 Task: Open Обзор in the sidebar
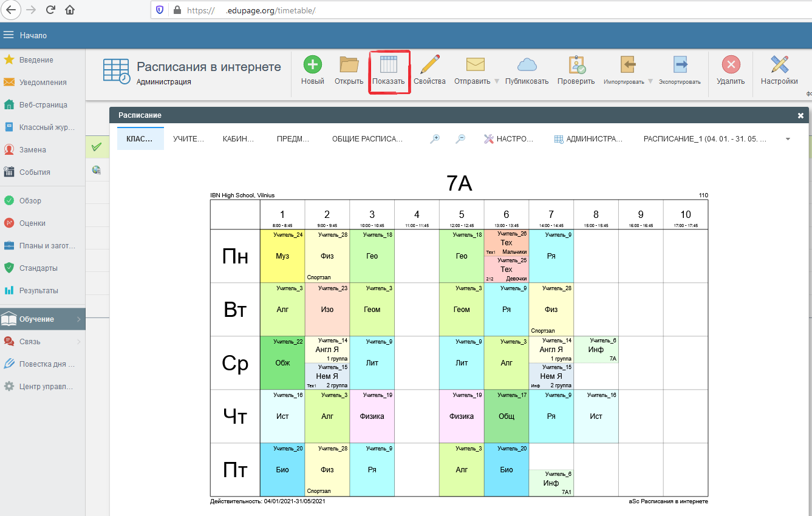[x=43, y=201]
